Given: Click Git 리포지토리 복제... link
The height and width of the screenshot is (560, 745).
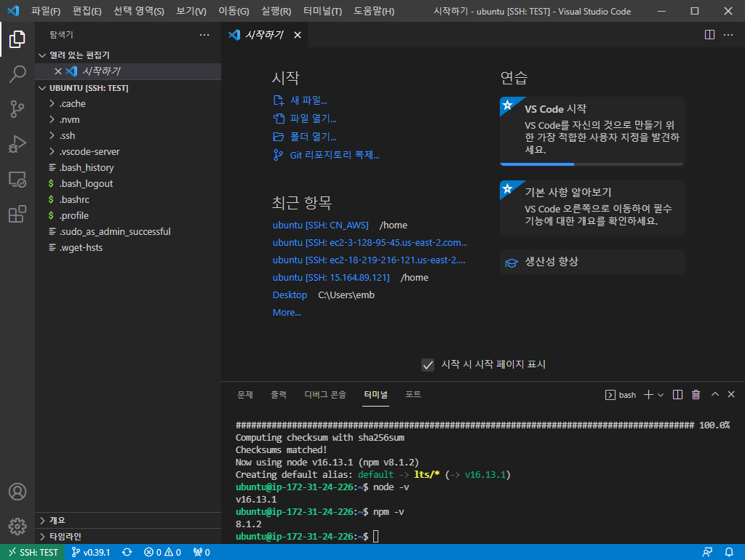Looking at the screenshot, I should [326, 156].
